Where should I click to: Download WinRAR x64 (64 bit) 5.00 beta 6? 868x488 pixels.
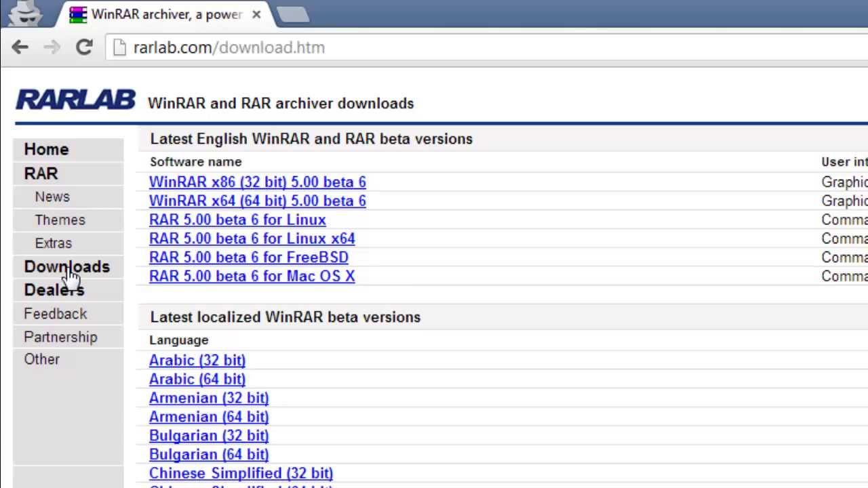pyautogui.click(x=257, y=201)
